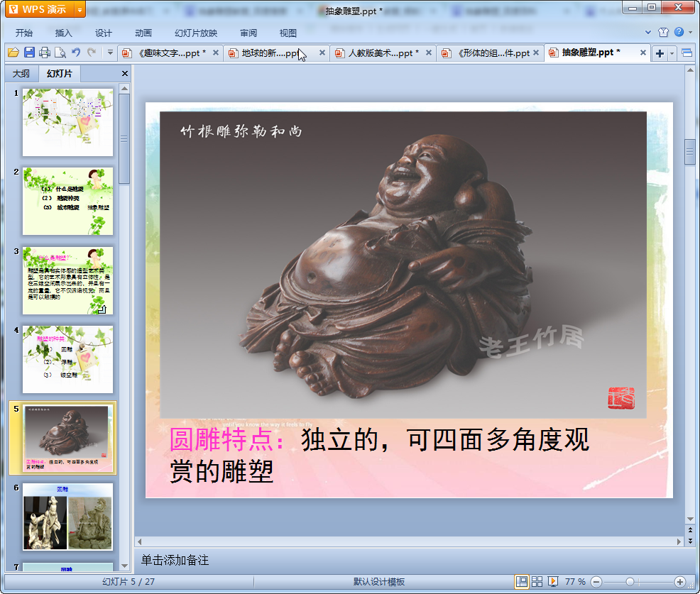This screenshot has height=594, width=700.
Task: Open the 设计 ribbon tab
Action: (x=103, y=33)
